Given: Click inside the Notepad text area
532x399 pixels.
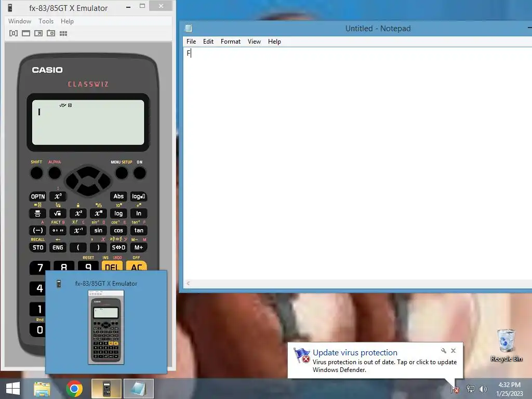Looking at the screenshot, I should pyautogui.click(x=357, y=164).
